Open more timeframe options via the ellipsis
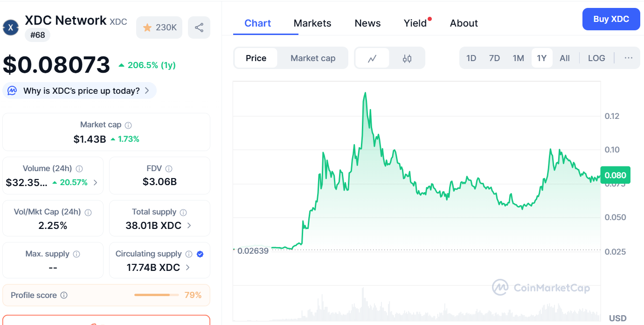 point(628,58)
